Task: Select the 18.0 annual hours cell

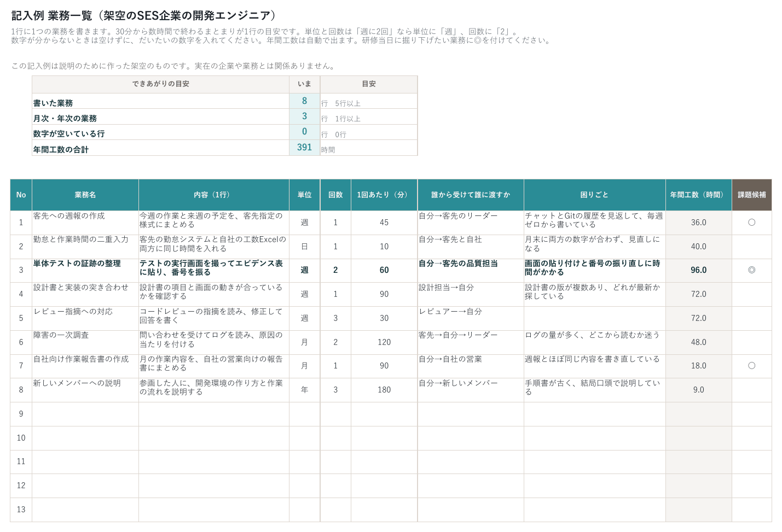Action: 699,366
